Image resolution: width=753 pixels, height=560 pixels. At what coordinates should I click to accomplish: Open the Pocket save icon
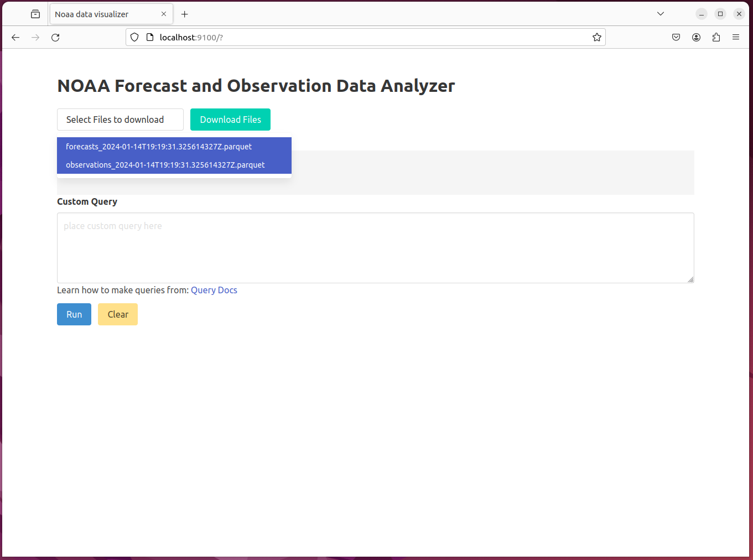(x=676, y=37)
